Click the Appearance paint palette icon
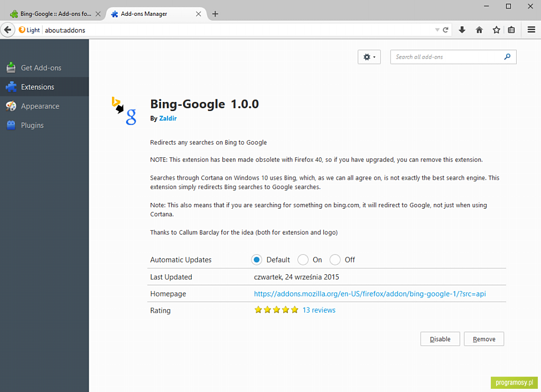The height and width of the screenshot is (392, 541). (11, 106)
